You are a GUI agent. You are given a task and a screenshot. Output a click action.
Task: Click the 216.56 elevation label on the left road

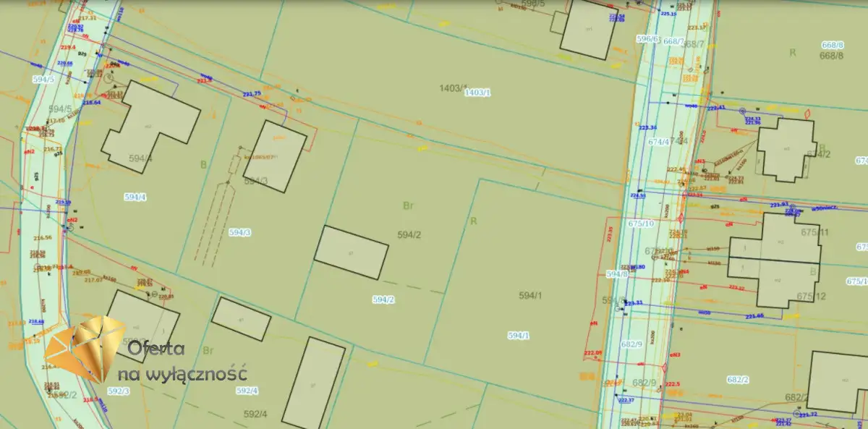(x=43, y=237)
